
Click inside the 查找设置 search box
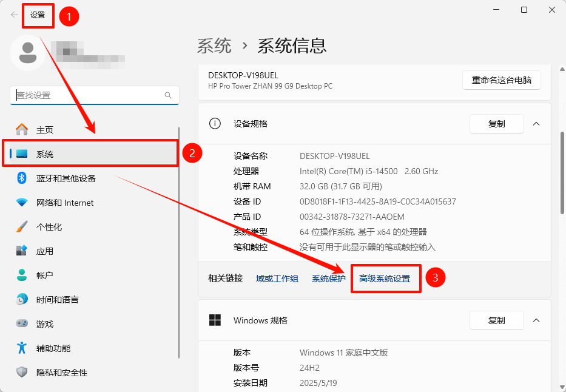(94, 95)
